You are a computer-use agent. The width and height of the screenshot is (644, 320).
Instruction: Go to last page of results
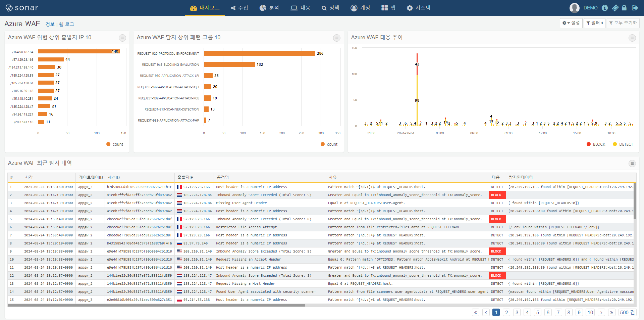point(612,312)
